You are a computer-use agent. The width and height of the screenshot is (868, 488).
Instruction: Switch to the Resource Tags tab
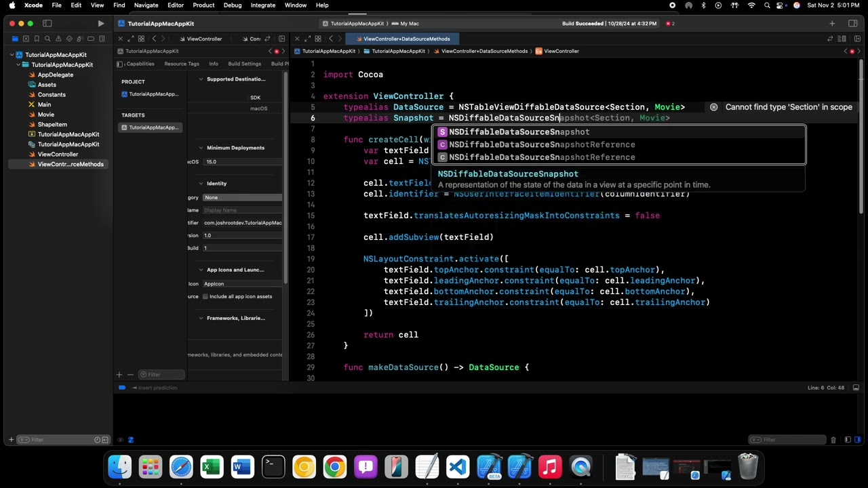(182, 64)
